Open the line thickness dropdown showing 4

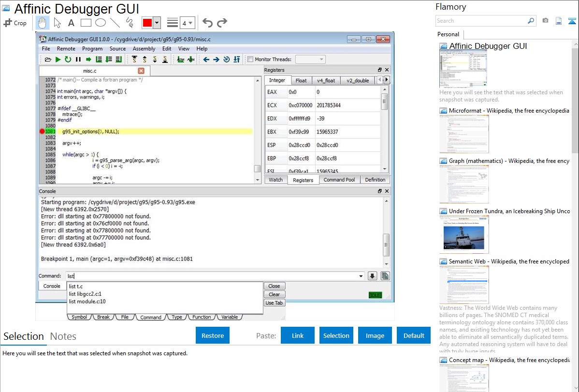click(x=187, y=23)
